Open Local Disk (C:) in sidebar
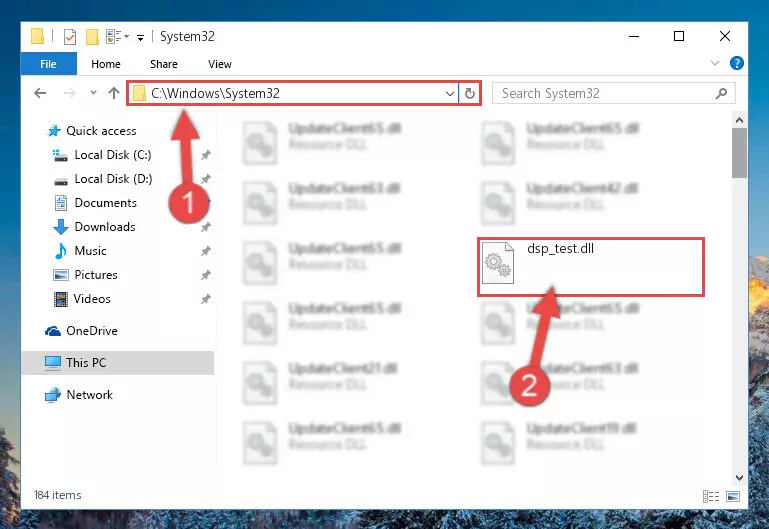769x529 pixels. click(x=113, y=155)
